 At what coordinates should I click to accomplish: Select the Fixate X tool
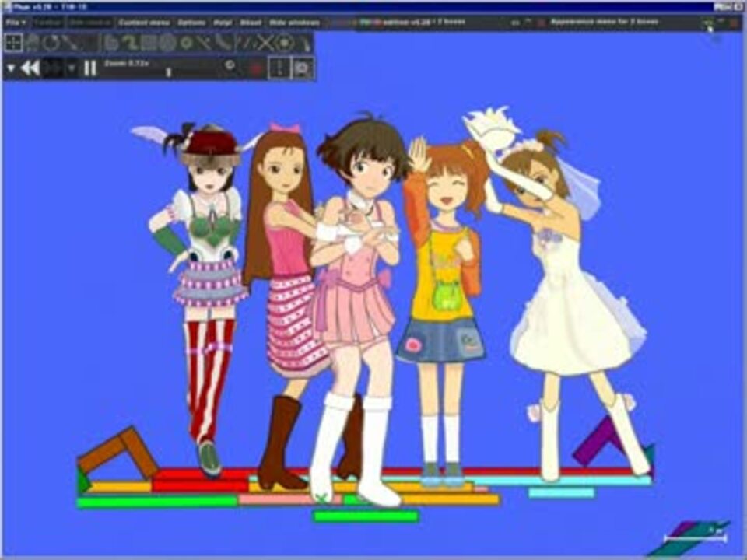(x=265, y=43)
